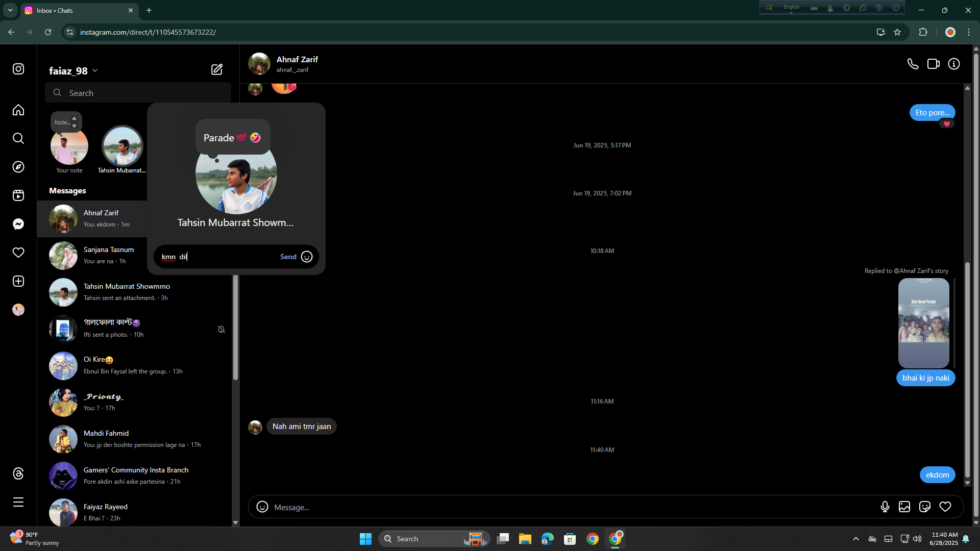Viewport: 980px width, 551px height.
Task: Open Oi Kire group conversation
Action: coord(134,365)
